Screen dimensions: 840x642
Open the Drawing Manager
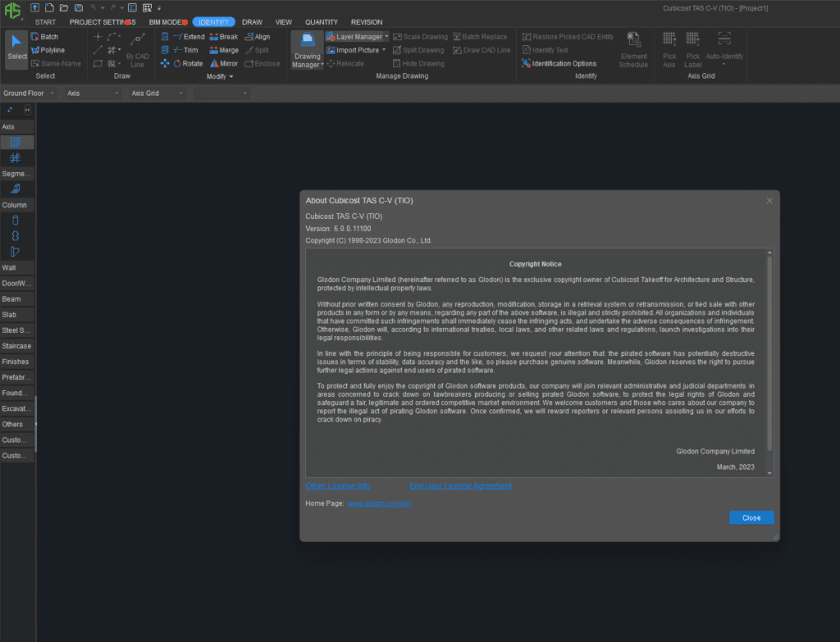point(307,49)
